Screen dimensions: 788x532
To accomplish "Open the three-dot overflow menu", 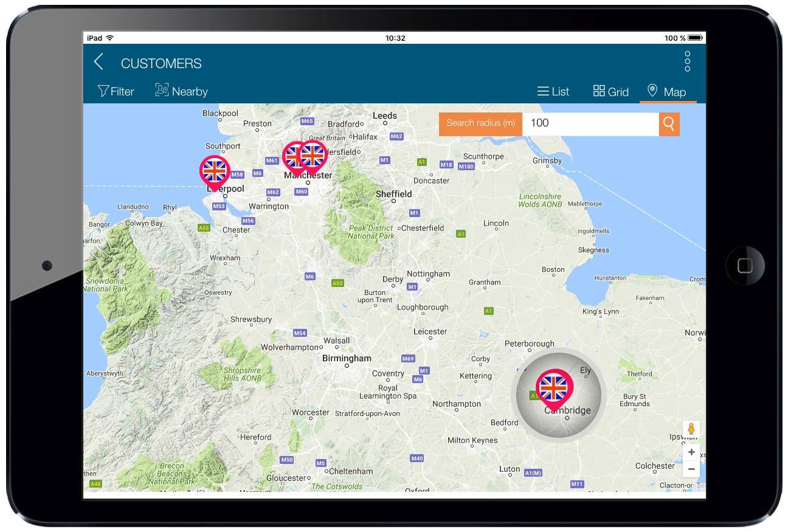I will pyautogui.click(x=688, y=62).
